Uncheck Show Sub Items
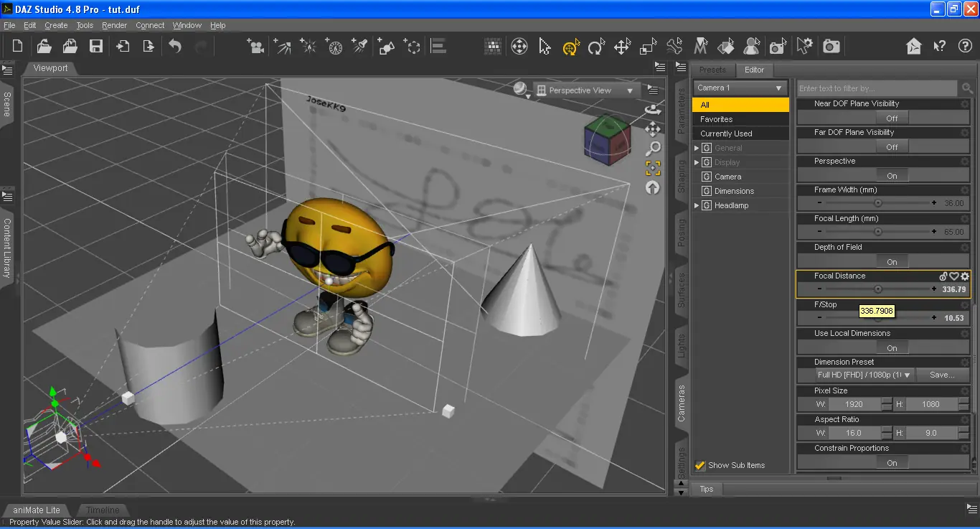 (x=700, y=464)
